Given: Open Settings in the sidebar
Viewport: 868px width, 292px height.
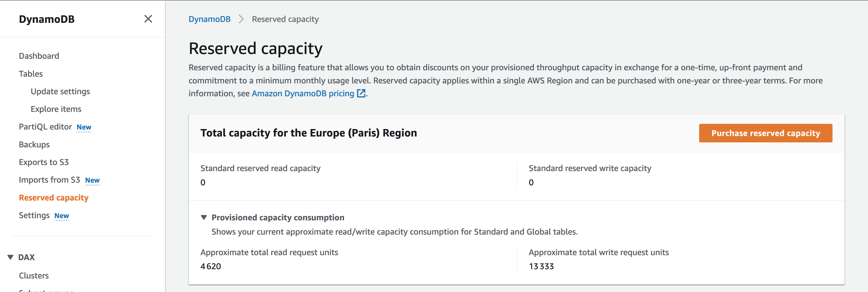Looking at the screenshot, I should 34,215.
